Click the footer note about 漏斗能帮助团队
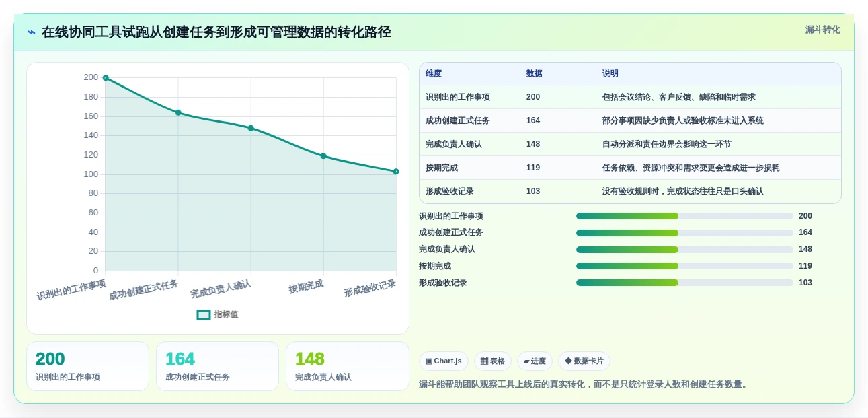Image resolution: width=868 pixels, height=418 pixels. tap(584, 384)
